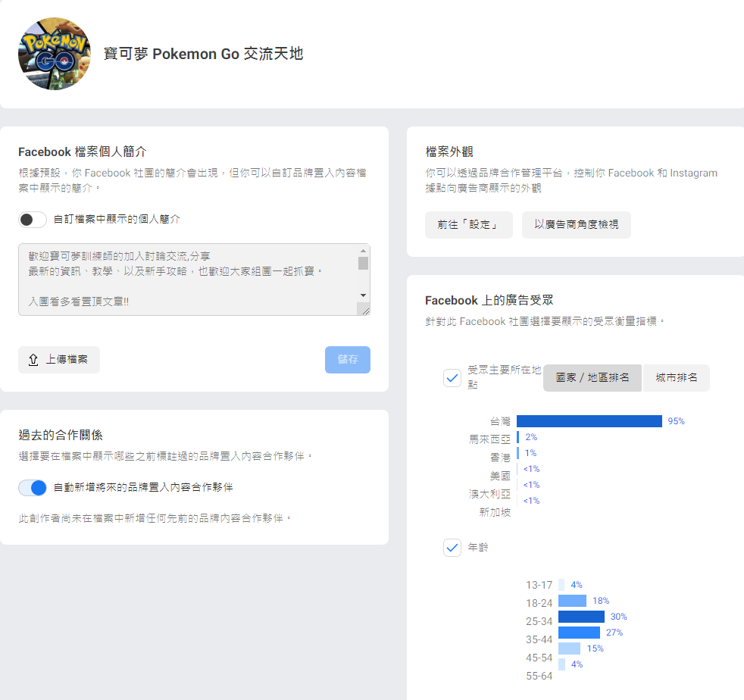
Task: Click the 美國 country label
Action: 500,476
